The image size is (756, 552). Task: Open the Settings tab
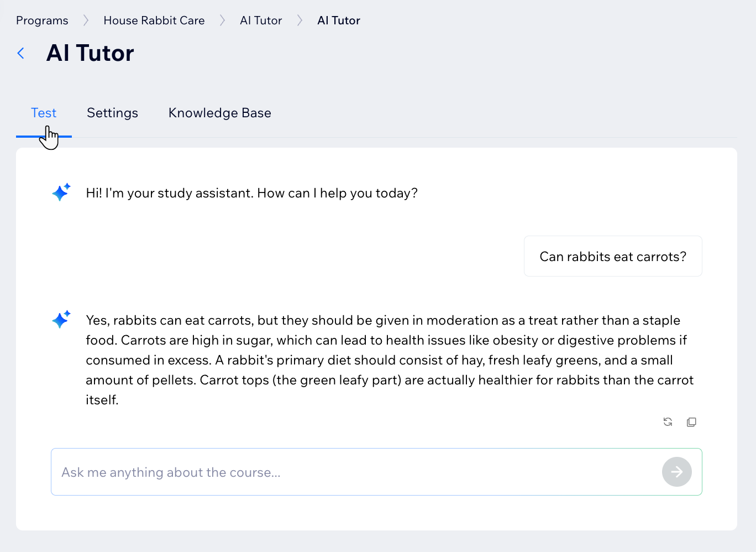[x=112, y=113]
